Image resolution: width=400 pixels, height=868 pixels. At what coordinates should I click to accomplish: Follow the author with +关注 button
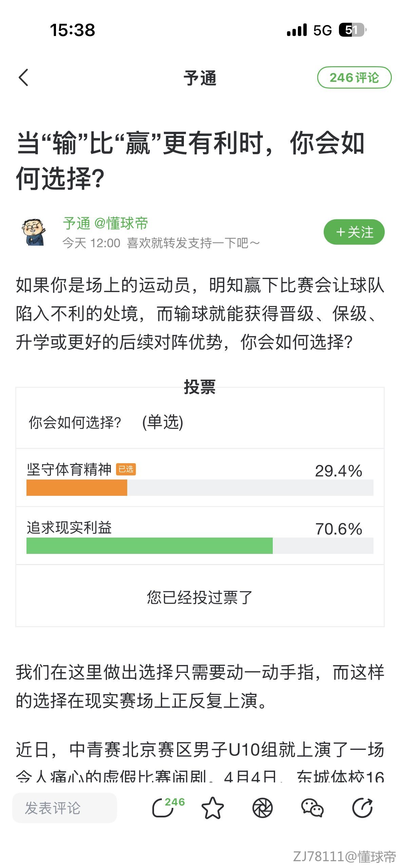[354, 232]
